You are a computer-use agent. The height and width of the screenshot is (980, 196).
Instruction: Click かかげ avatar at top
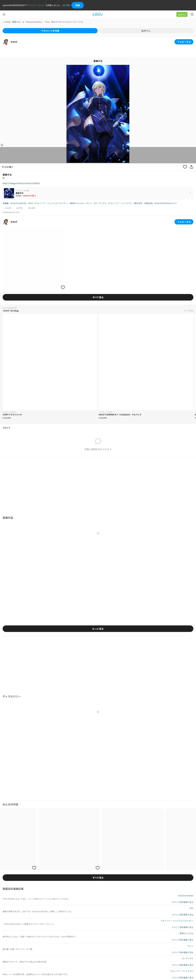click(x=6, y=42)
